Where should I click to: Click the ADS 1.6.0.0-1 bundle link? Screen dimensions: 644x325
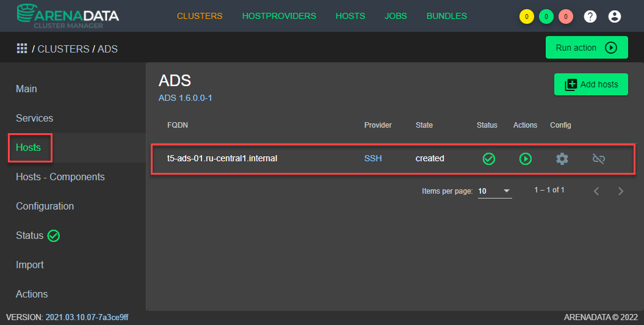click(x=185, y=98)
